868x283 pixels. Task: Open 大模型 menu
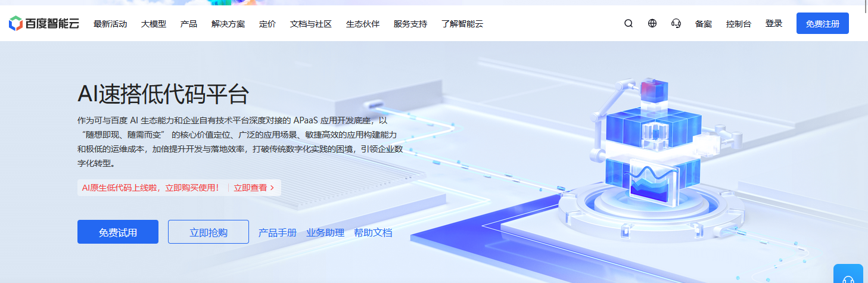click(x=154, y=24)
